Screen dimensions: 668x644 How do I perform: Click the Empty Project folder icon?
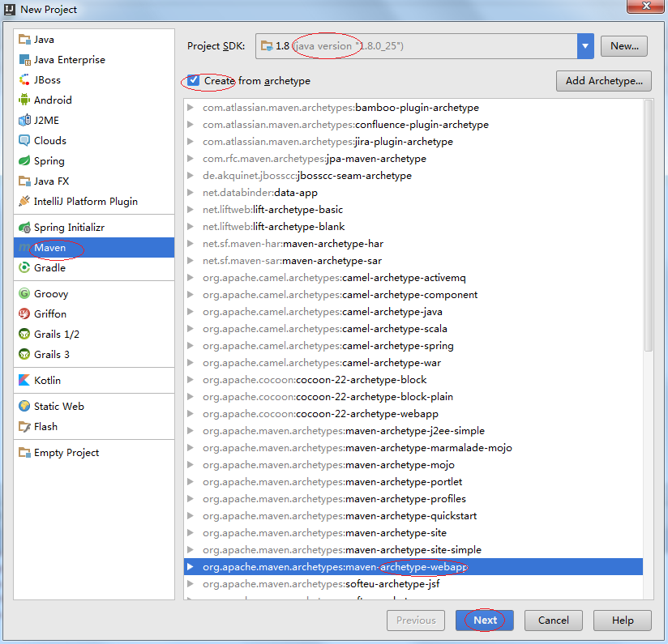point(24,453)
